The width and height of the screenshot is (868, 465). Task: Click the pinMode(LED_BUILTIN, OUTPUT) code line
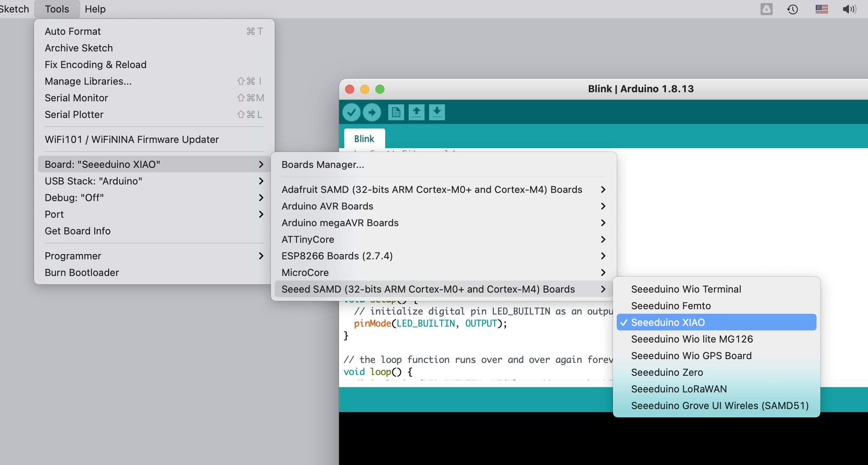tap(430, 324)
